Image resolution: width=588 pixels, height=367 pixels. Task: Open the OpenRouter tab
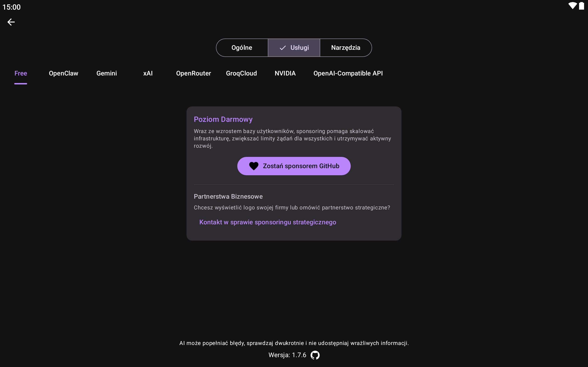193,73
